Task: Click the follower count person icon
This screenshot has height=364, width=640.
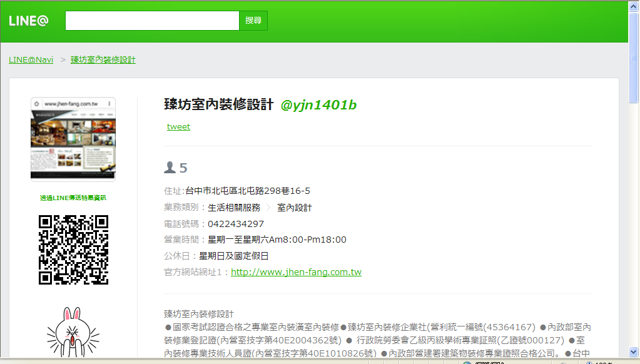Action: [x=170, y=168]
